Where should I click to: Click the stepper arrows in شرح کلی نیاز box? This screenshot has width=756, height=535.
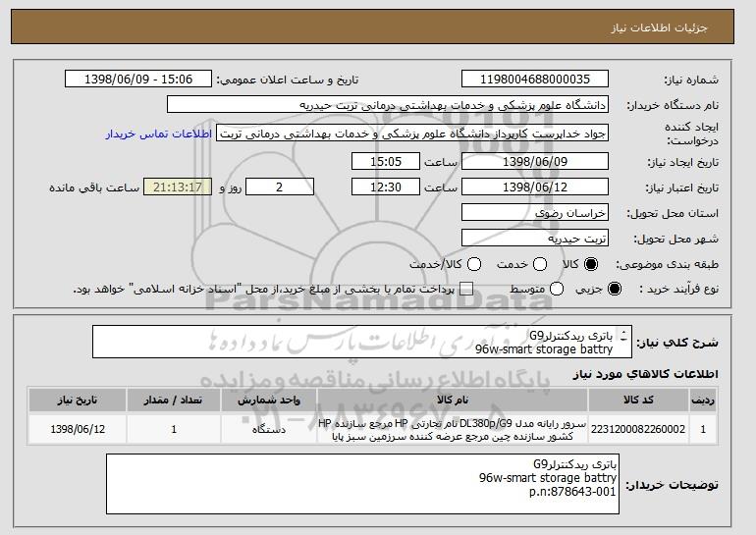[623, 336]
